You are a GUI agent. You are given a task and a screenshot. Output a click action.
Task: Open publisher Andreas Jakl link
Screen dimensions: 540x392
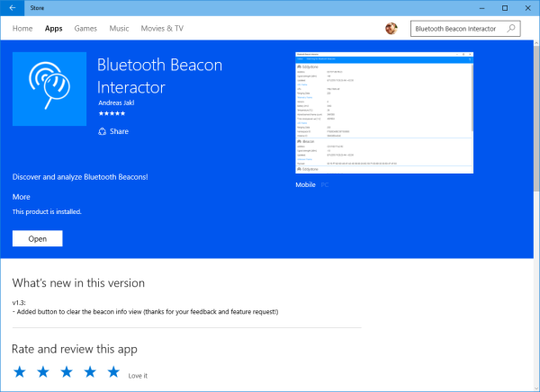pyautogui.click(x=116, y=102)
